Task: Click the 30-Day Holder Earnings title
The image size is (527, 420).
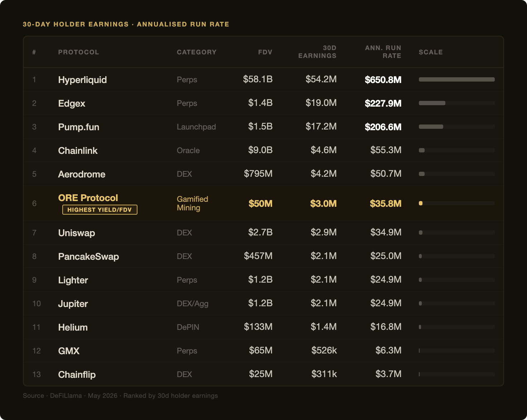Action: pyautogui.click(x=126, y=24)
